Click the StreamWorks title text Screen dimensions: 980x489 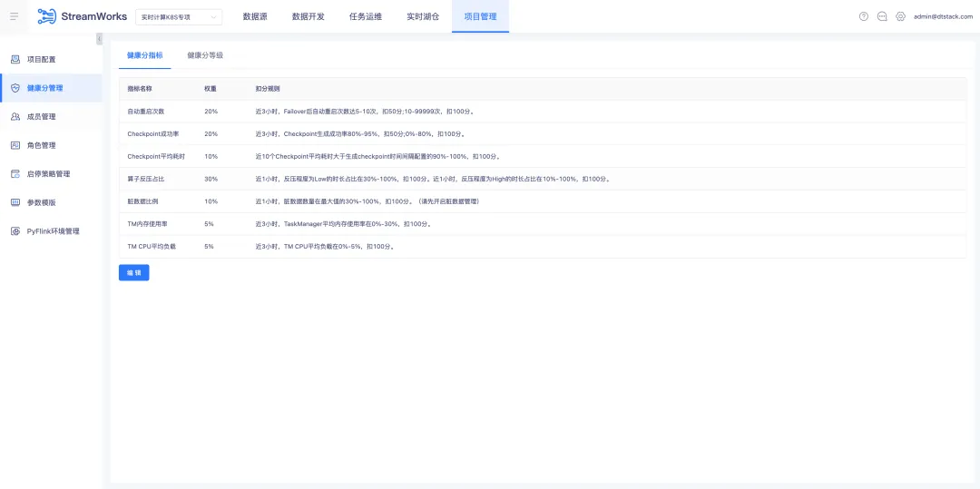(x=93, y=17)
